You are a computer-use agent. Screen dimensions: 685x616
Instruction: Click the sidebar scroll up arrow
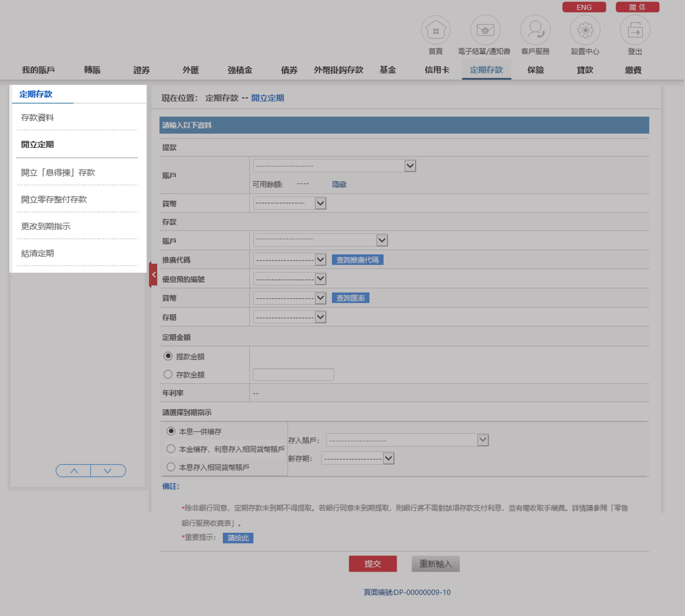coord(74,471)
